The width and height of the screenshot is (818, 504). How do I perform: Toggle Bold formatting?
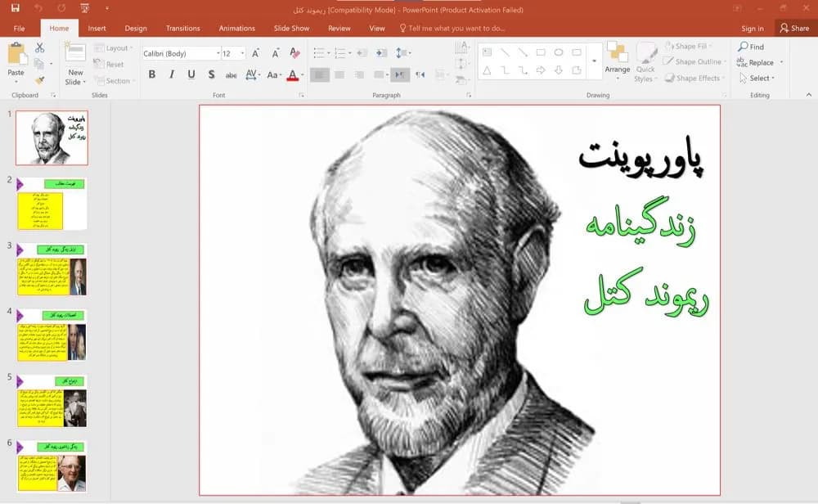152,74
